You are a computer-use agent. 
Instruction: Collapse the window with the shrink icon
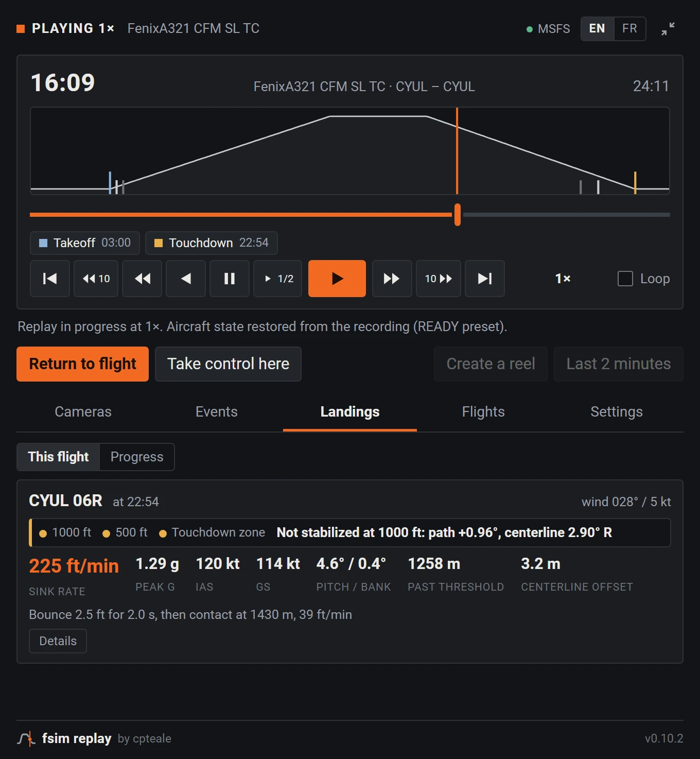click(x=668, y=29)
